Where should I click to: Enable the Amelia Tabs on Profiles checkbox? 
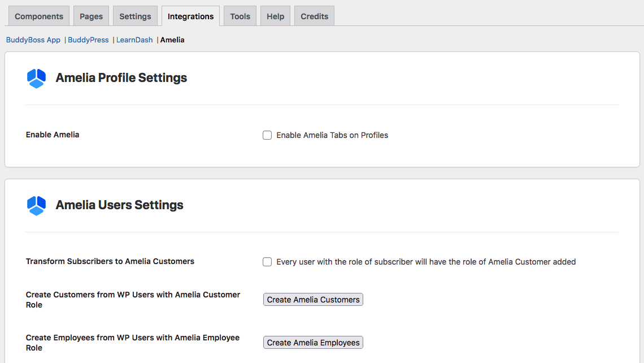pos(267,135)
